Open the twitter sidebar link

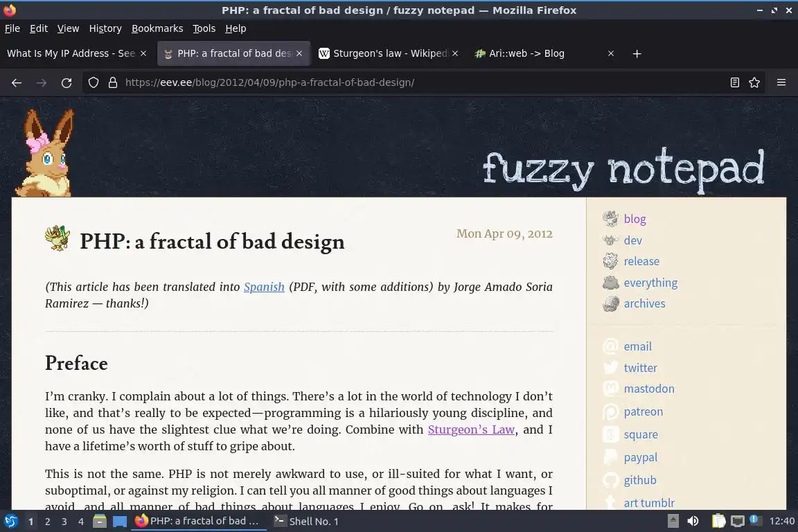[x=640, y=368]
